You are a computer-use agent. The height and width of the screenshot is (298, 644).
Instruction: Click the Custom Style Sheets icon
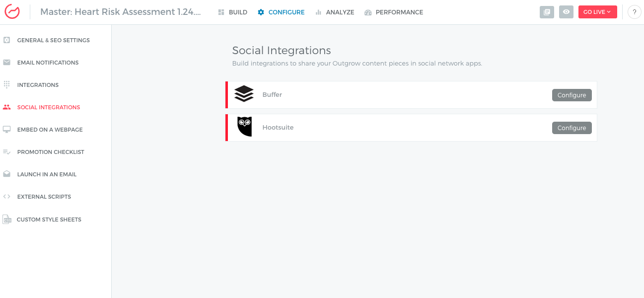click(7, 219)
